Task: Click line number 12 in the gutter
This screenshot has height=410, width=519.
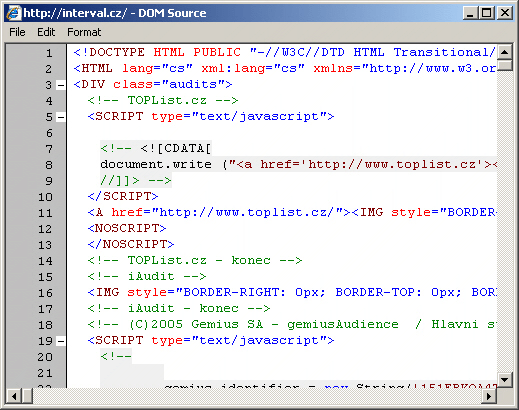Action: [45, 229]
